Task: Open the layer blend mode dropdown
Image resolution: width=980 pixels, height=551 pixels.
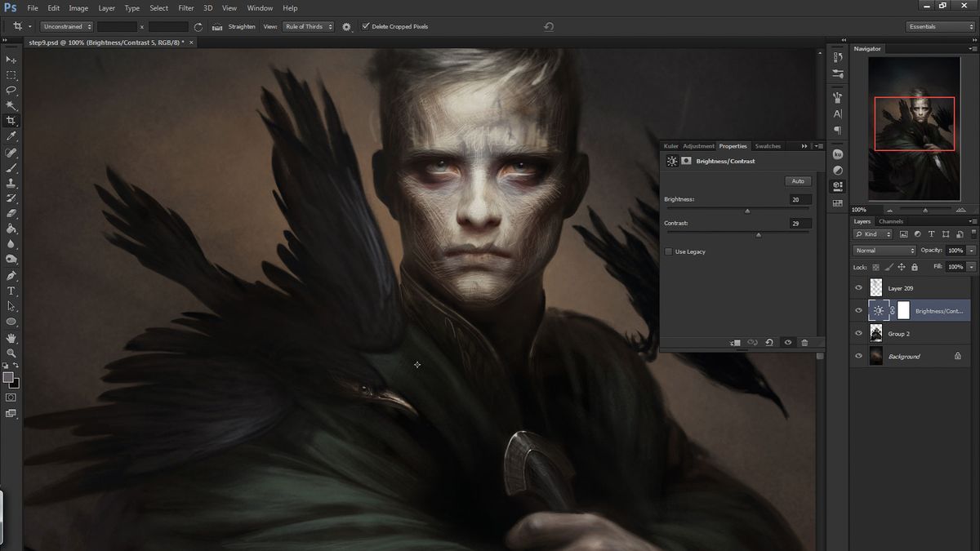Action: pyautogui.click(x=884, y=250)
